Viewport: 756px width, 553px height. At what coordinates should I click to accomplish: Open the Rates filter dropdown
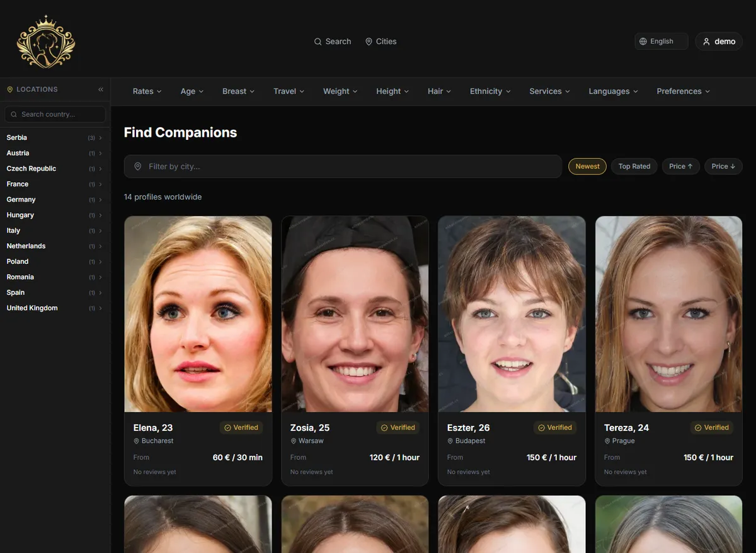click(147, 91)
